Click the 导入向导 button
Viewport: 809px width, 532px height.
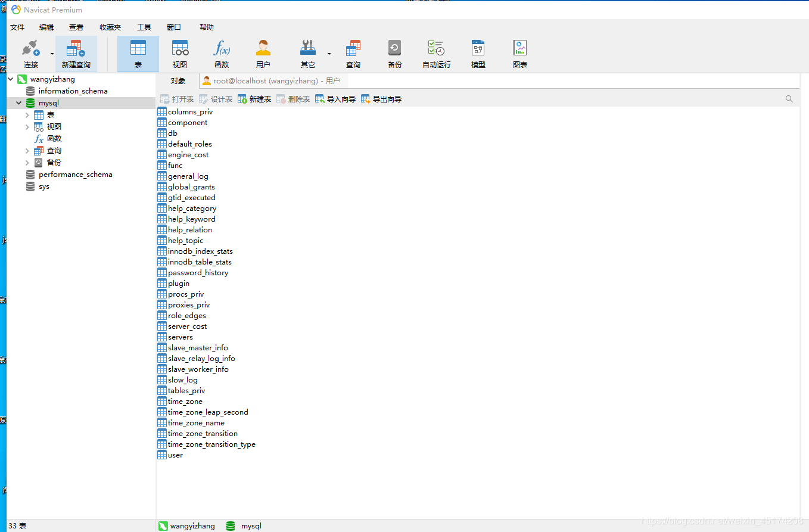click(335, 99)
